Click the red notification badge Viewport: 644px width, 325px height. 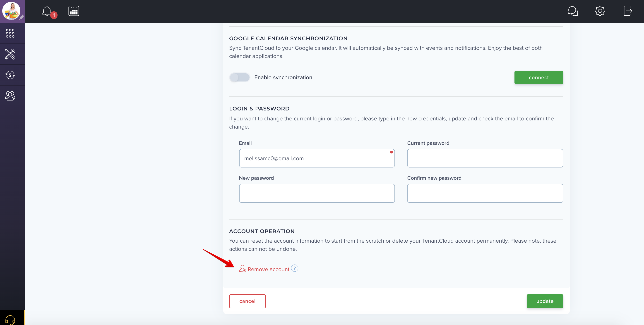pos(54,15)
